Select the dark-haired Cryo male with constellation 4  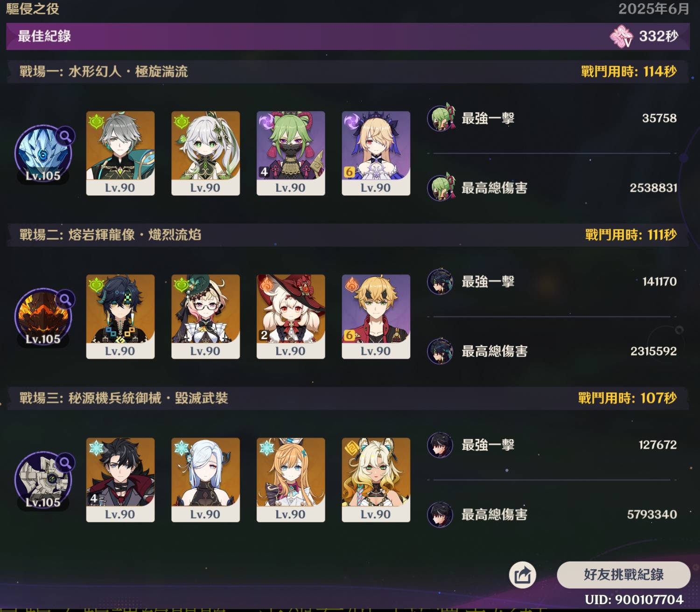tap(120, 480)
